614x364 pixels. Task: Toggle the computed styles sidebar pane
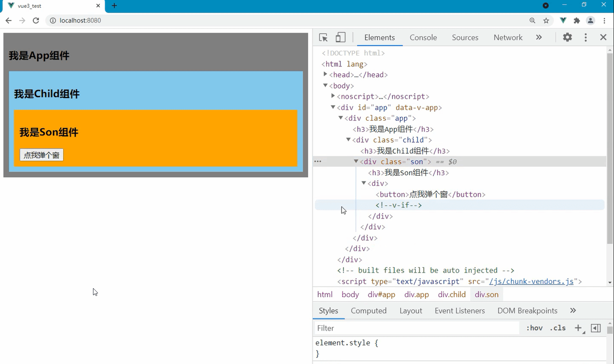pyautogui.click(x=596, y=328)
